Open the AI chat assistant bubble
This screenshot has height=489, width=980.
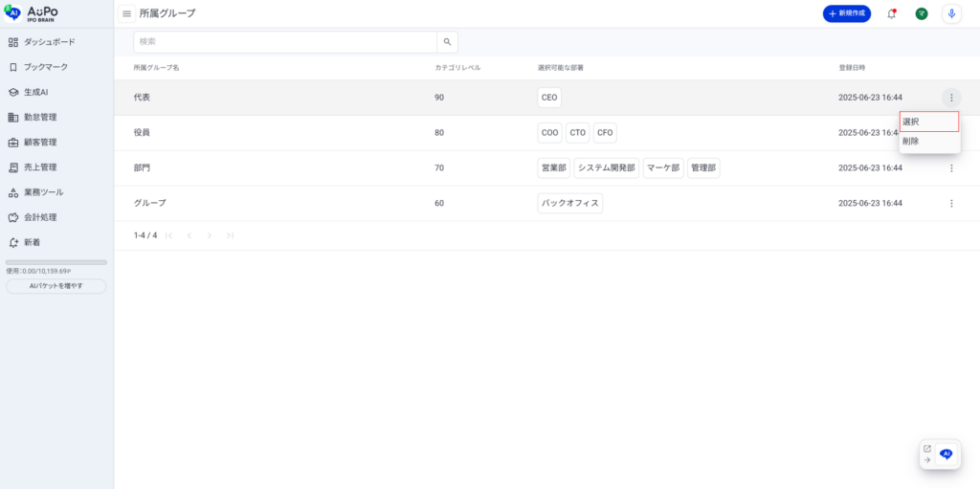point(946,455)
